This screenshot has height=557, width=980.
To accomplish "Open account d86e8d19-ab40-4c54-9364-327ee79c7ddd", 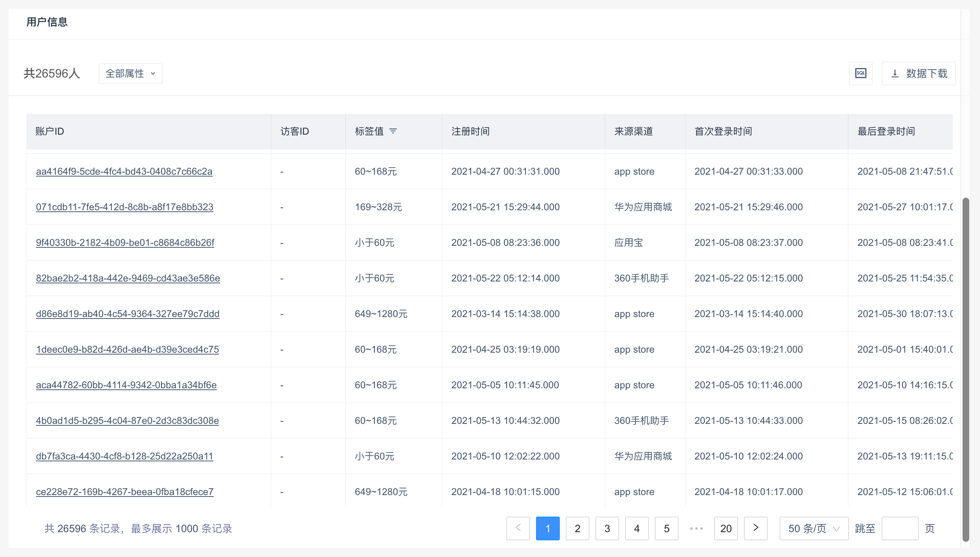I will tap(127, 314).
